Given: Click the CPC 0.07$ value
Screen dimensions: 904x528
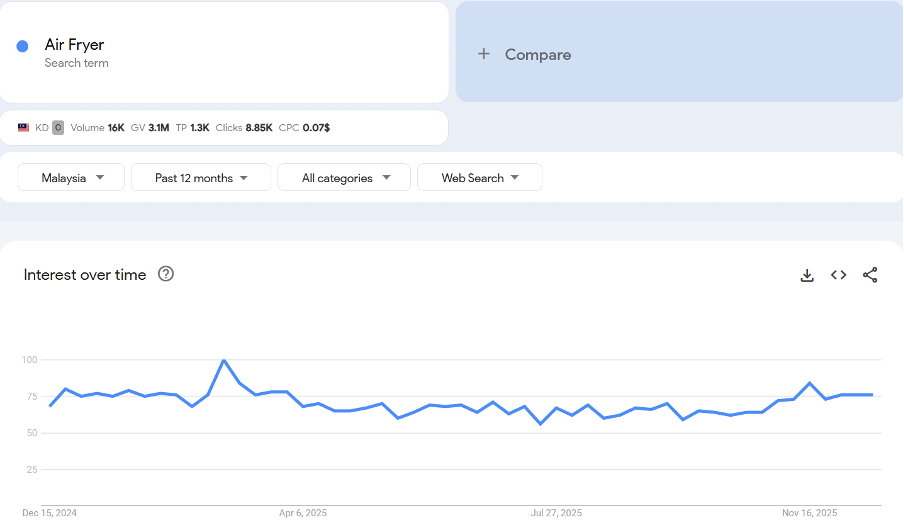Looking at the screenshot, I should (304, 128).
